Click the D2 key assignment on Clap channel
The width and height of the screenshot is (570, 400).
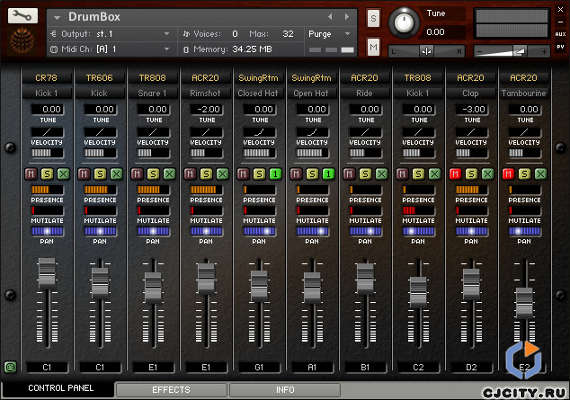471,367
